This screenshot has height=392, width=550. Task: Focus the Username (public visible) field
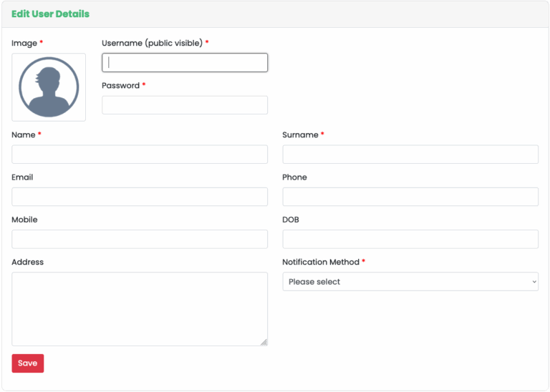click(x=185, y=63)
